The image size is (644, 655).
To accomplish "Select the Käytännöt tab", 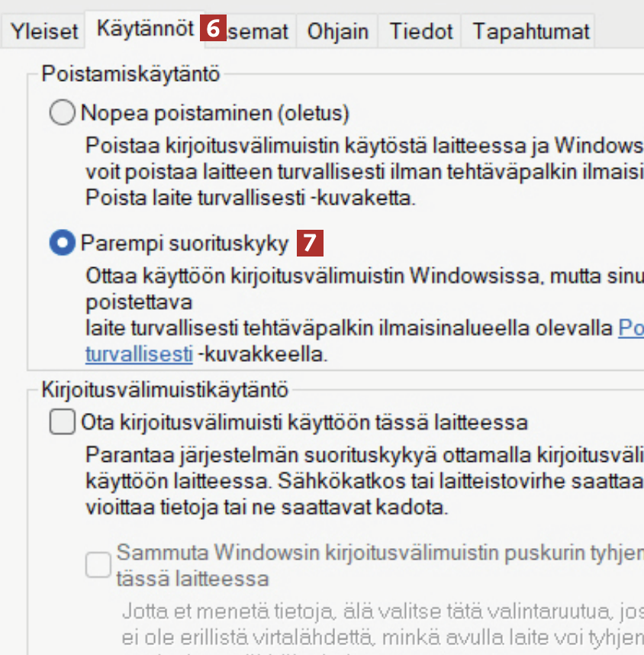I will click(145, 30).
